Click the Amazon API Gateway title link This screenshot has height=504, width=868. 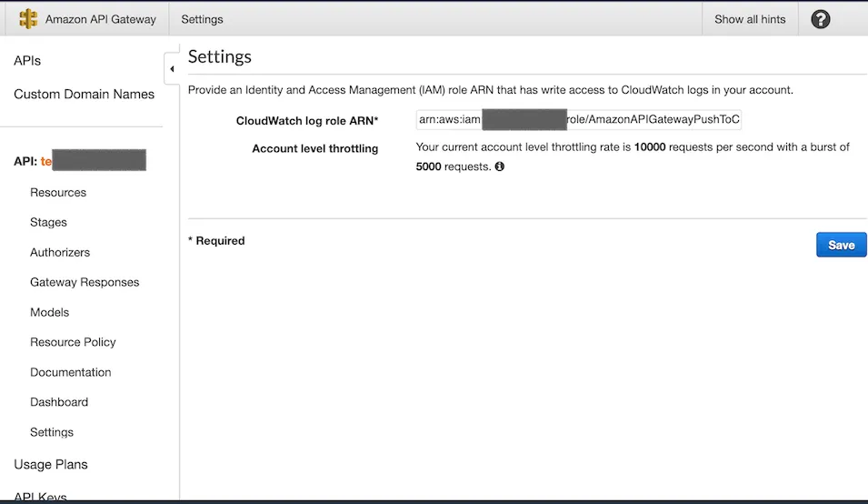(101, 19)
